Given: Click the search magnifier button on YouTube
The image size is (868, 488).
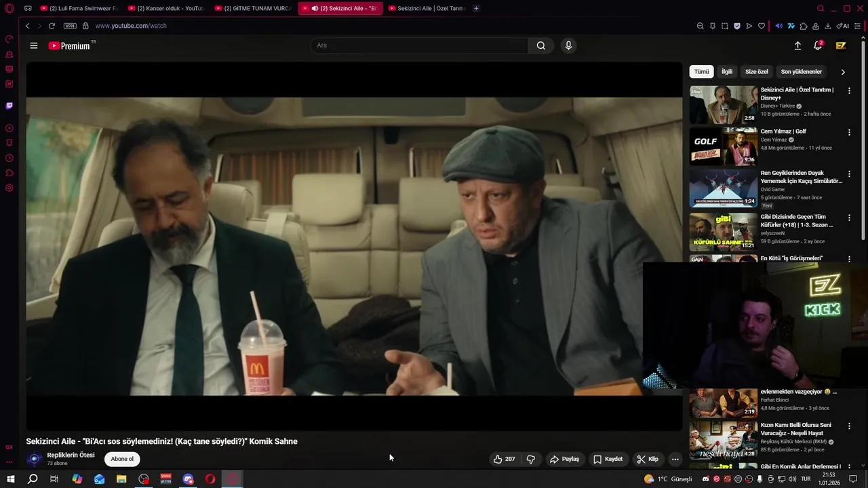Looking at the screenshot, I should click(x=540, y=45).
